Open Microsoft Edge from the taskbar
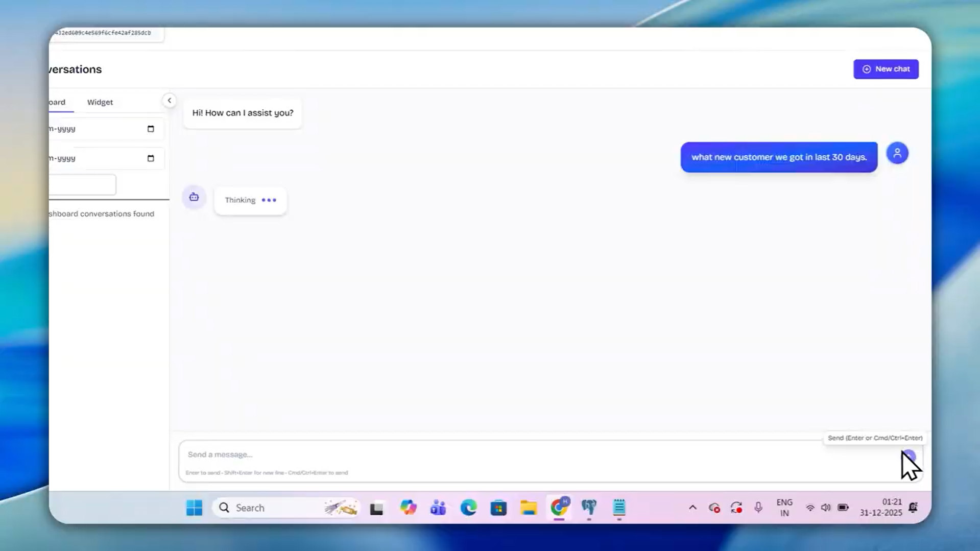The width and height of the screenshot is (980, 551). tap(468, 508)
